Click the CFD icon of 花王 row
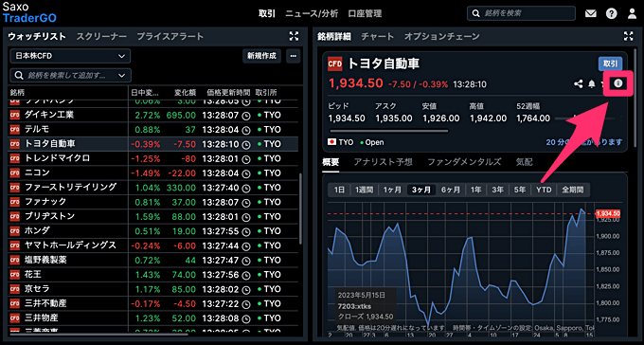The height and width of the screenshot is (345, 644). click(15, 275)
